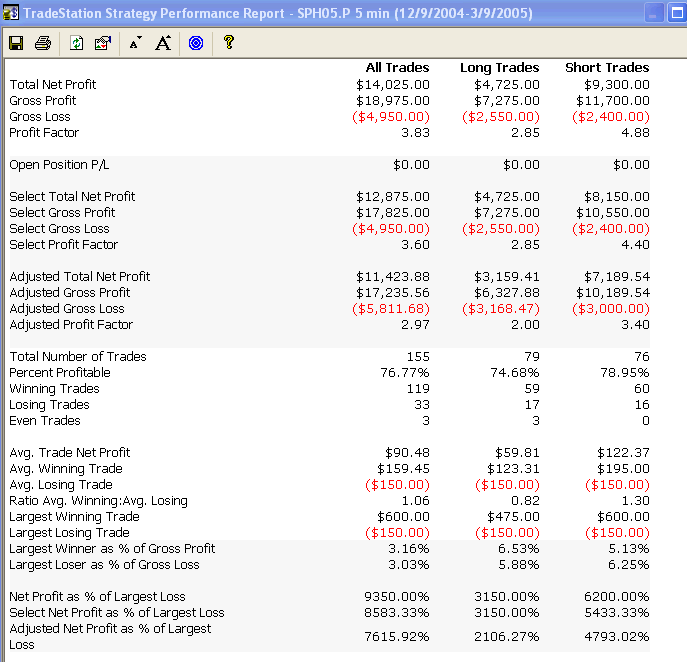The height and width of the screenshot is (662, 687).
Task: Click the Gross Profit row label
Action: point(42,100)
